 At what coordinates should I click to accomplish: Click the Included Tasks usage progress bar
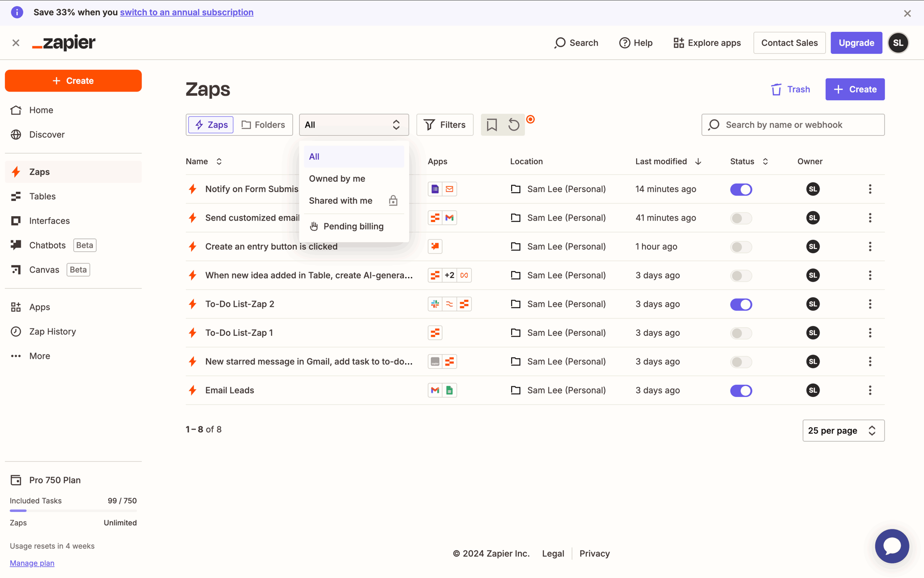(73, 511)
